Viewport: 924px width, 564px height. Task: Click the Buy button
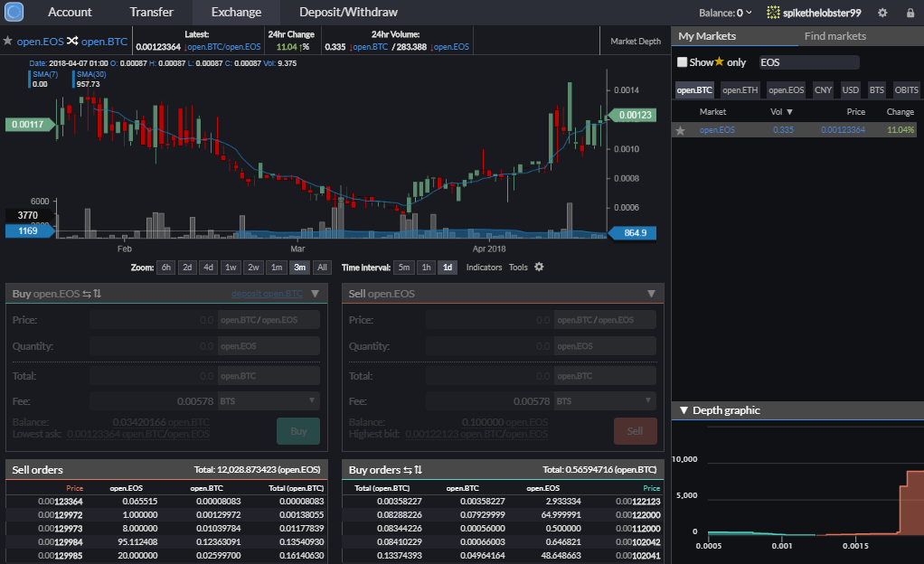(x=298, y=431)
